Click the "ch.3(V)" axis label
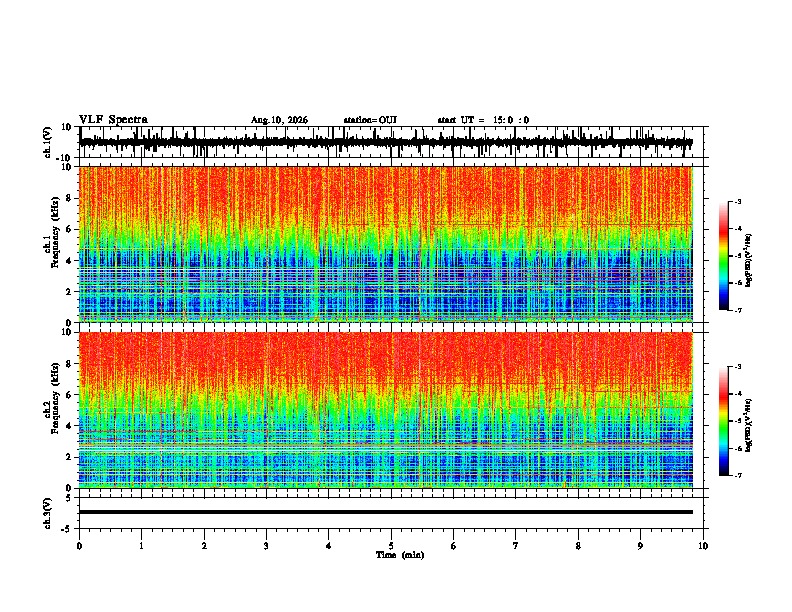The image size is (792, 612). 47,513
